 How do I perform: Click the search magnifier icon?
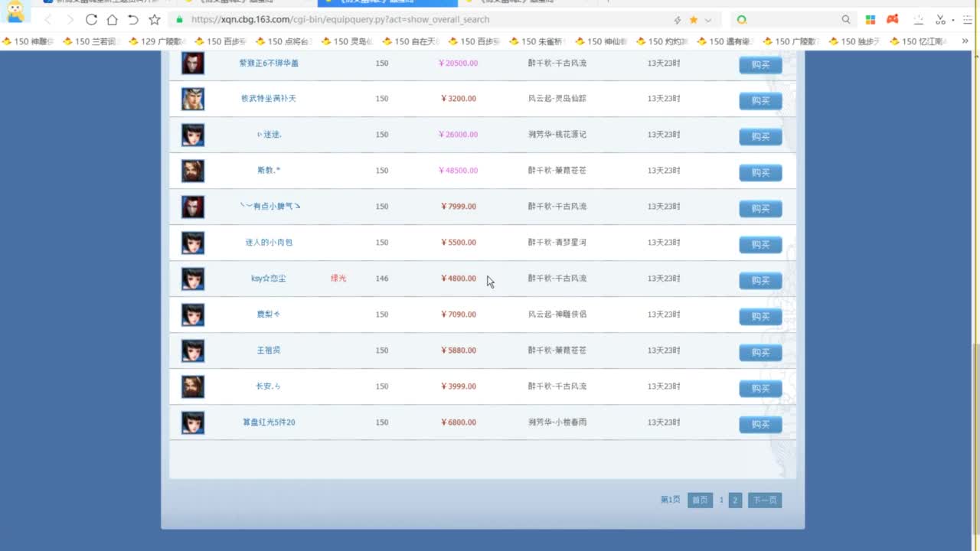click(846, 20)
